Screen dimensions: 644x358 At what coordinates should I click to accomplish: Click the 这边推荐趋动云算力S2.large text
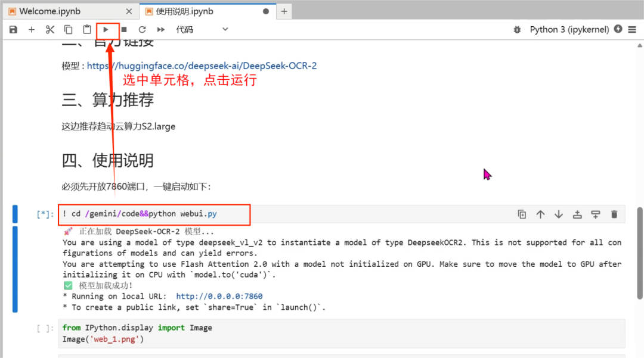118,126
